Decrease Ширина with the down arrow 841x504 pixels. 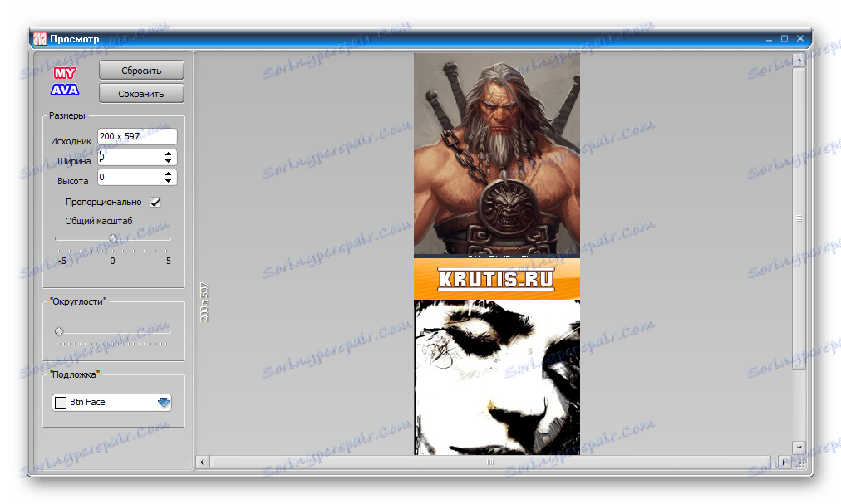pyautogui.click(x=169, y=161)
